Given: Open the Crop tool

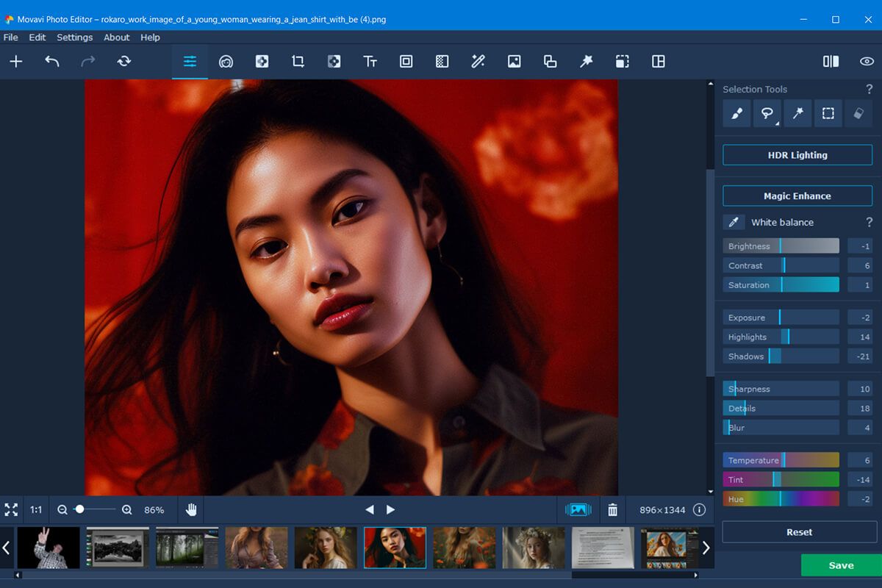Looking at the screenshot, I should (x=298, y=62).
